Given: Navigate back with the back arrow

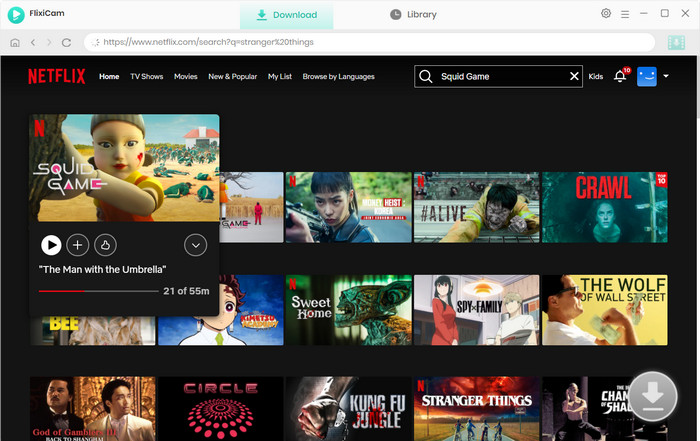Looking at the screenshot, I should pyautogui.click(x=33, y=42).
